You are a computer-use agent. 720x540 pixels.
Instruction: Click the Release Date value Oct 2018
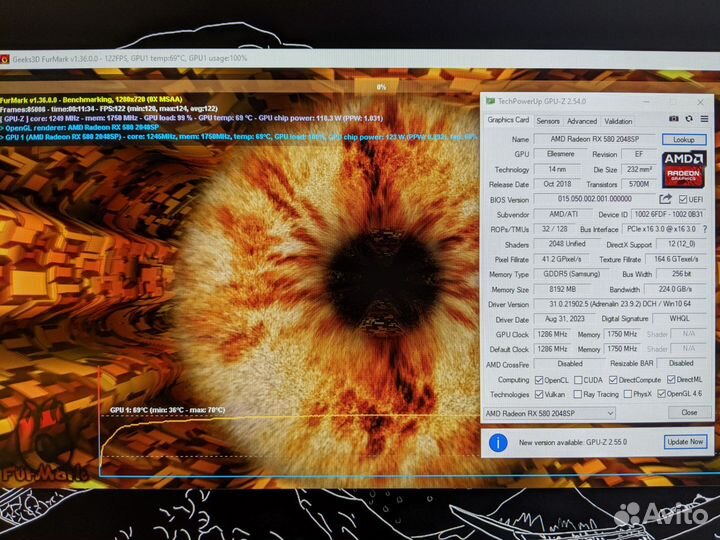(x=557, y=184)
